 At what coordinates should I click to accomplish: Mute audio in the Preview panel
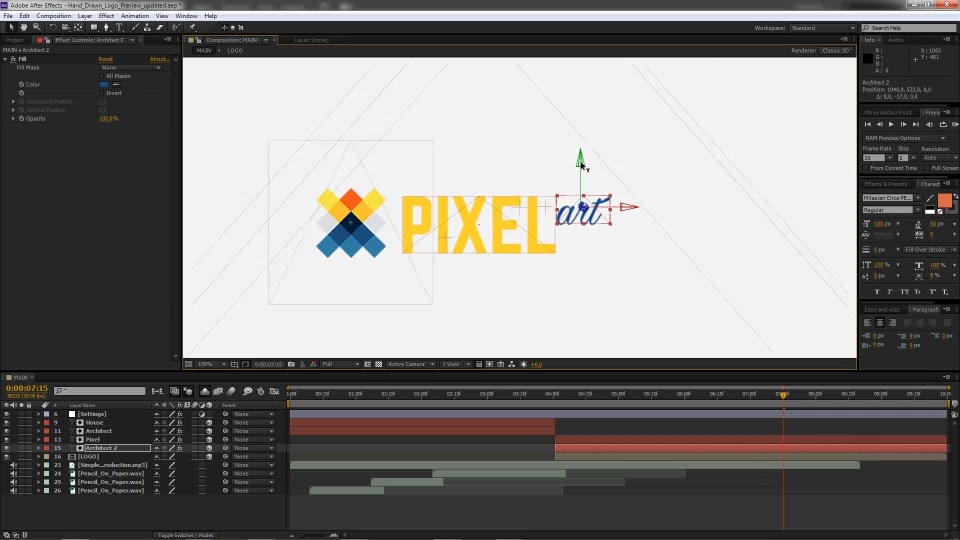(x=930, y=124)
